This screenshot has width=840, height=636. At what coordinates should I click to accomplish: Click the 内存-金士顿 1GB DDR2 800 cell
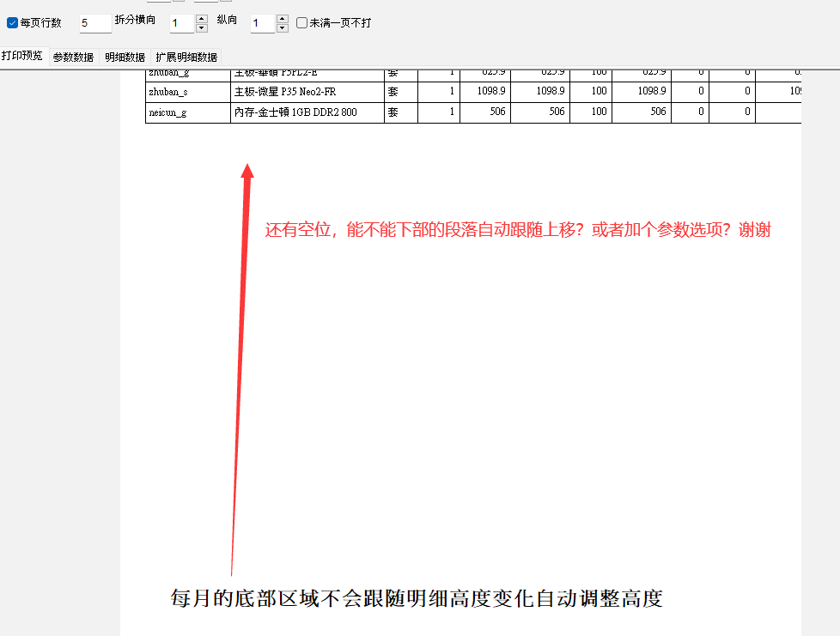point(307,112)
